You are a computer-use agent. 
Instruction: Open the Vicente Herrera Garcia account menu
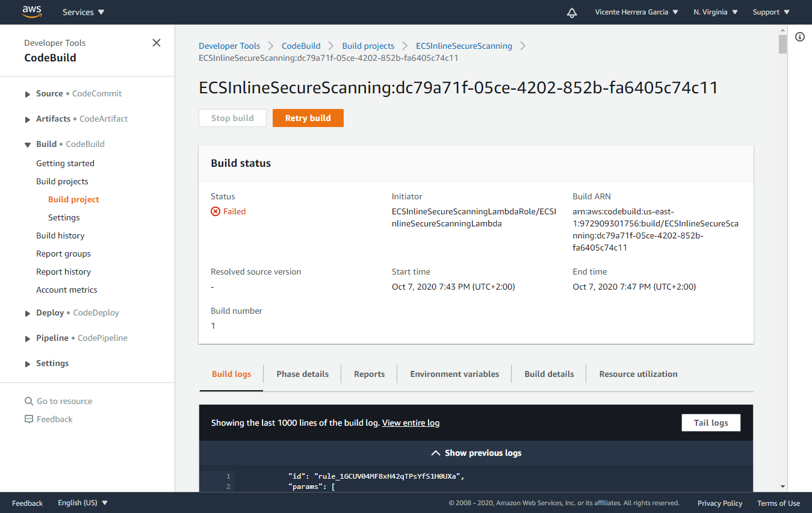(637, 12)
